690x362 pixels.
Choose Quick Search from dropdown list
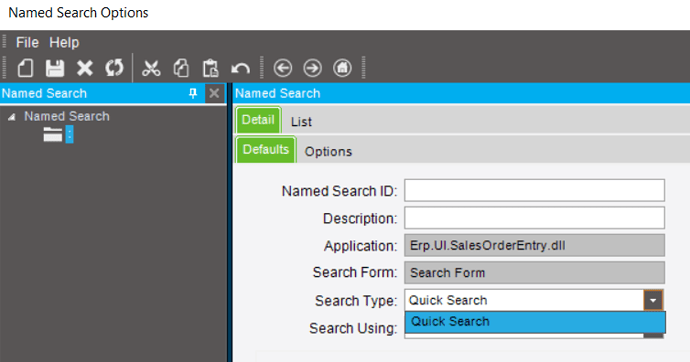click(x=535, y=322)
